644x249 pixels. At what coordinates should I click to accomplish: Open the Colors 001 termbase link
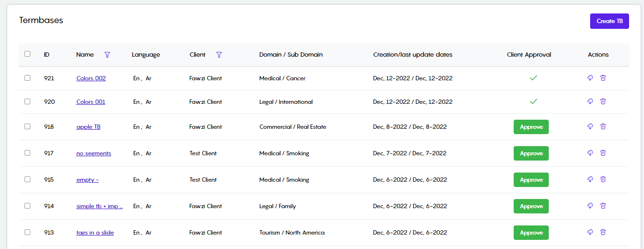[x=91, y=102]
